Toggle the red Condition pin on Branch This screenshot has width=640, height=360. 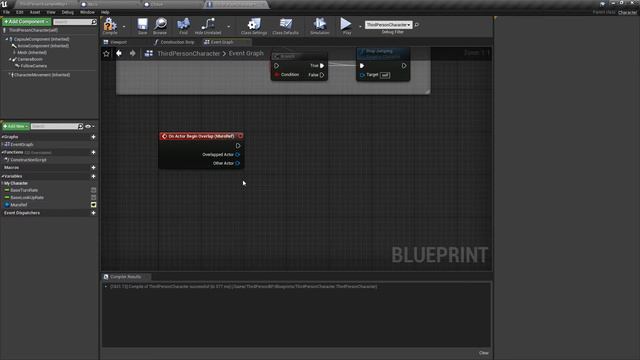click(x=277, y=75)
